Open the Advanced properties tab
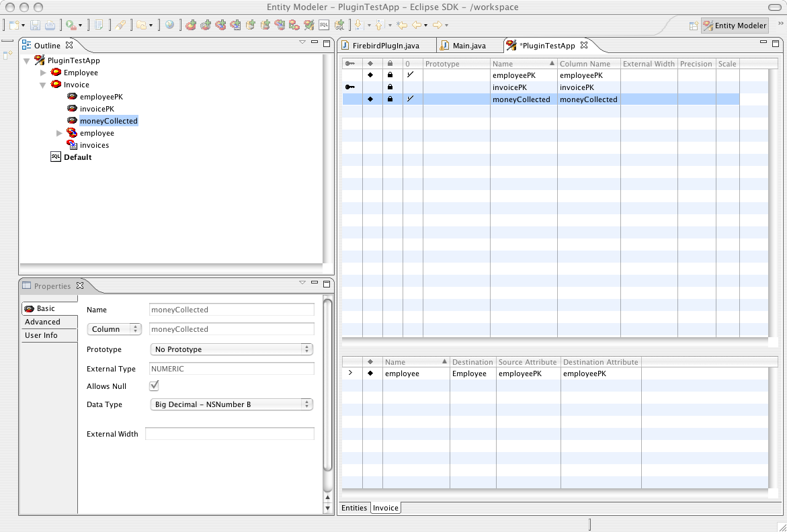 49,322
